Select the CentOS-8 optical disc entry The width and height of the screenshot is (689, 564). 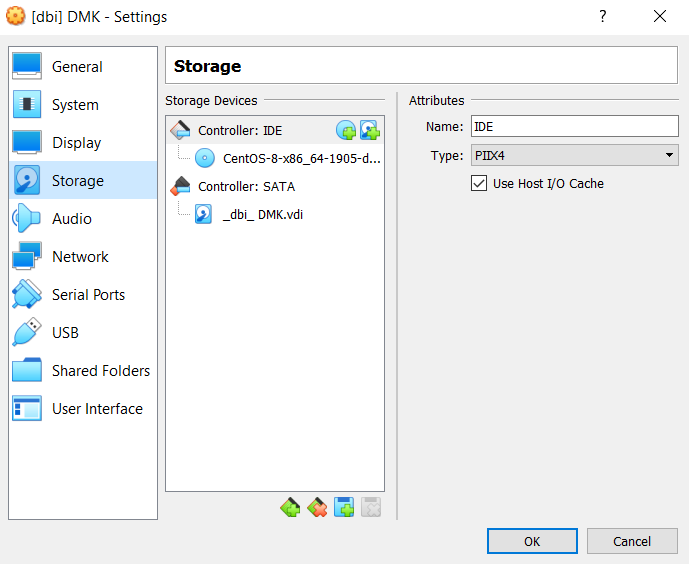[x=300, y=158]
